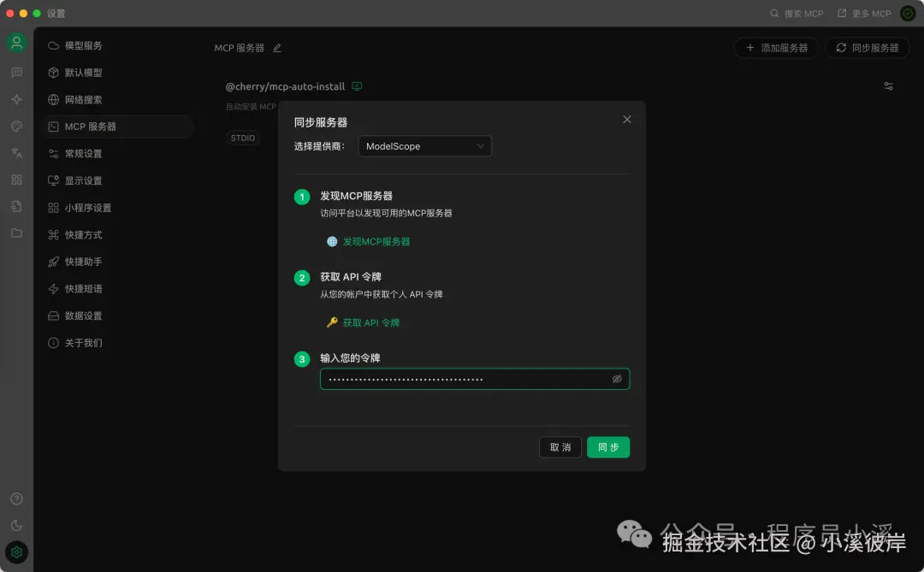Focus the API token input field
This screenshot has width=924, height=572.
pyautogui.click(x=474, y=379)
